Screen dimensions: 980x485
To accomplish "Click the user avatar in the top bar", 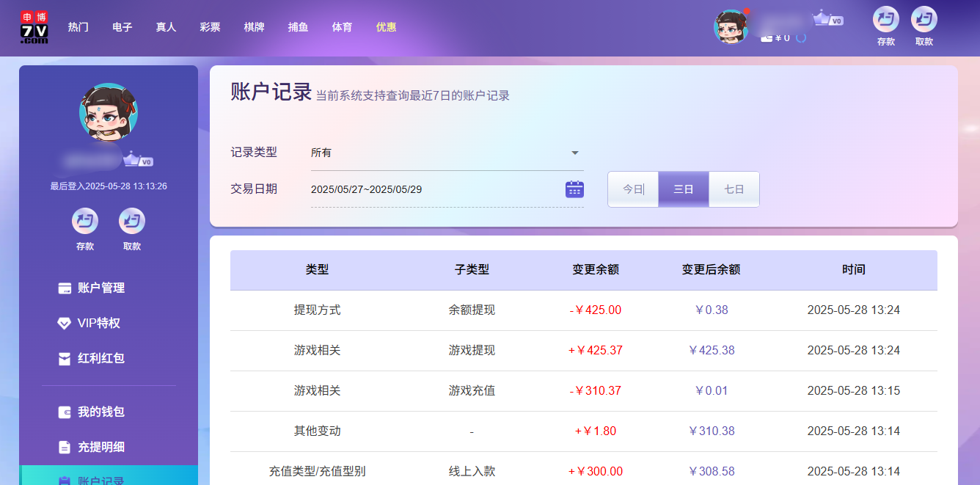I will [731, 27].
